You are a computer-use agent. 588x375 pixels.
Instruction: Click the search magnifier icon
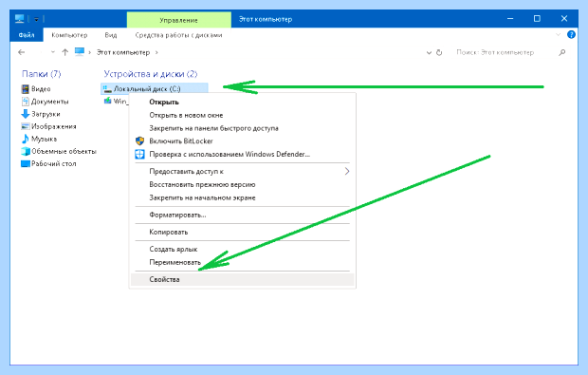(x=561, y=53)
